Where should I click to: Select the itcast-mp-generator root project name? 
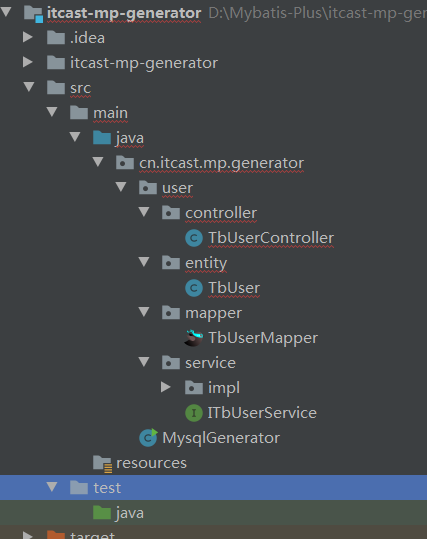tap(124, 14)
